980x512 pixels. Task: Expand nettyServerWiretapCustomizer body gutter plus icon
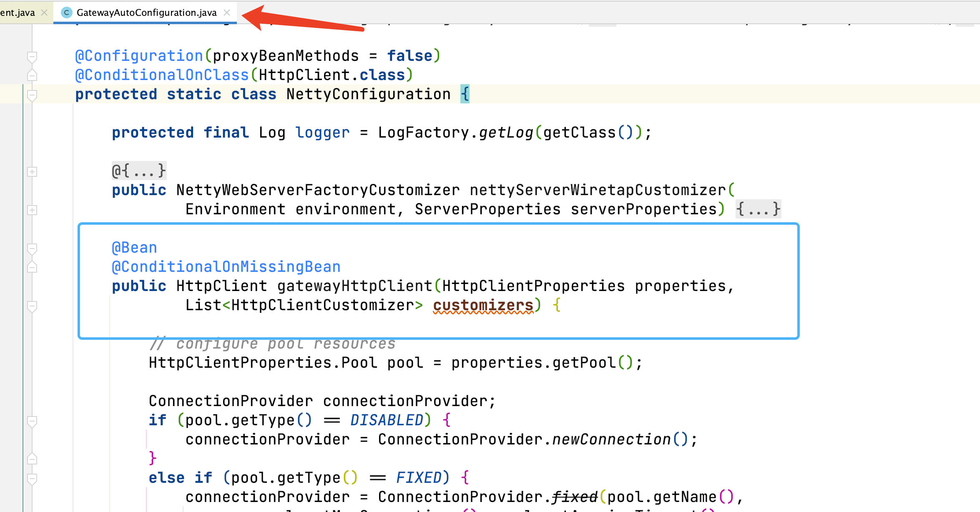pyautogui.click(x=32, y=210)
